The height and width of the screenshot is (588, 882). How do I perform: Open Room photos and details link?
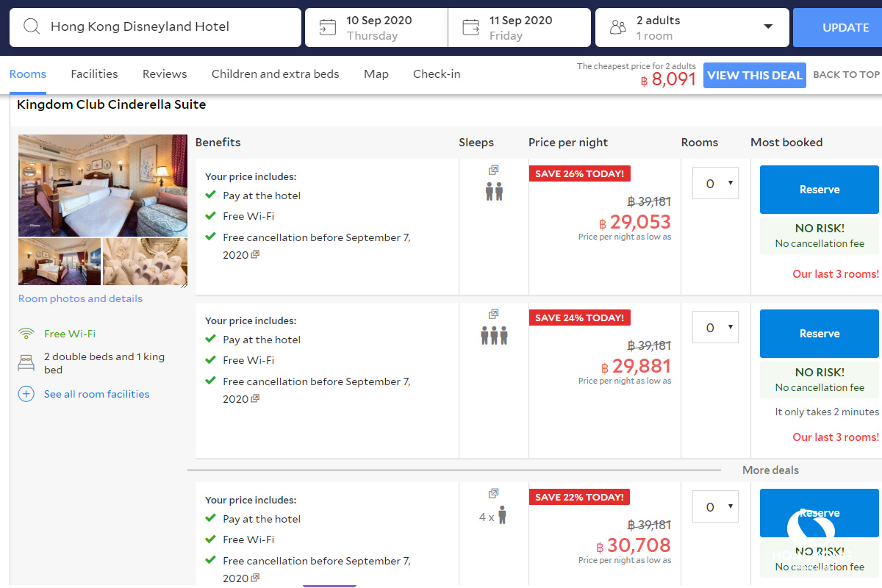pyautogui.click(x=80, y=298)
